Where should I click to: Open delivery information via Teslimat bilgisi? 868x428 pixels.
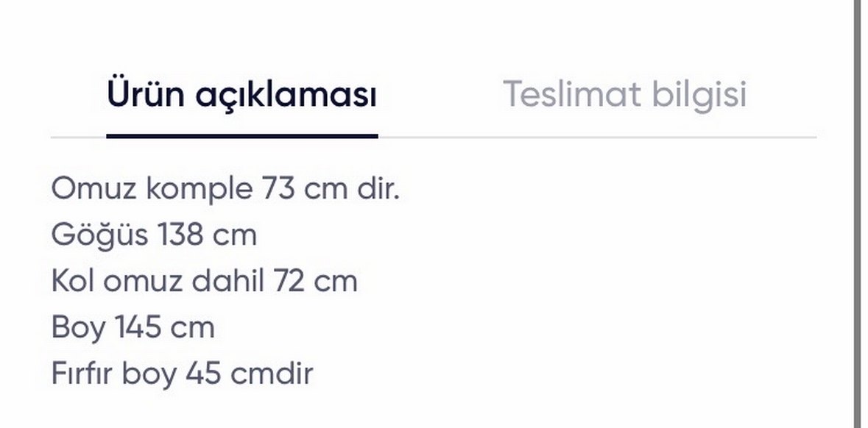625,93
